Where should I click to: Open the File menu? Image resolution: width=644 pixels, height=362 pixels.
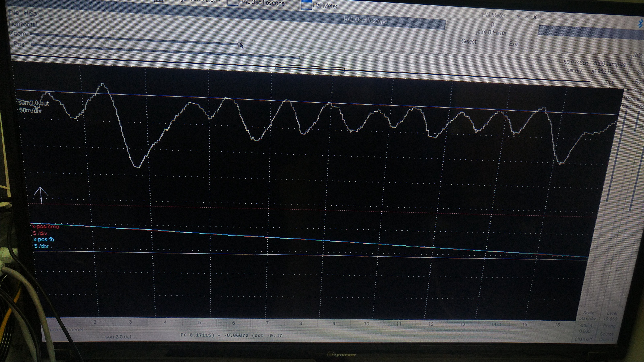(x=13, y=12)
